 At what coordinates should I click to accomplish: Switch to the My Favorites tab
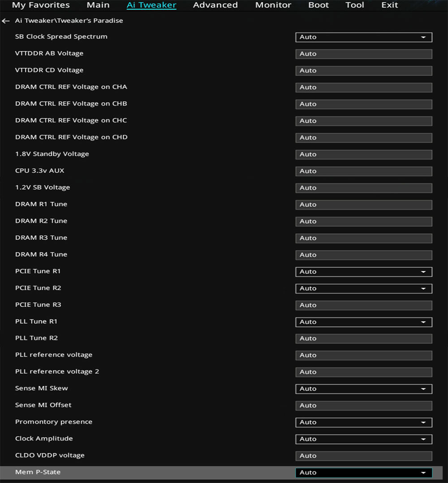41,5
